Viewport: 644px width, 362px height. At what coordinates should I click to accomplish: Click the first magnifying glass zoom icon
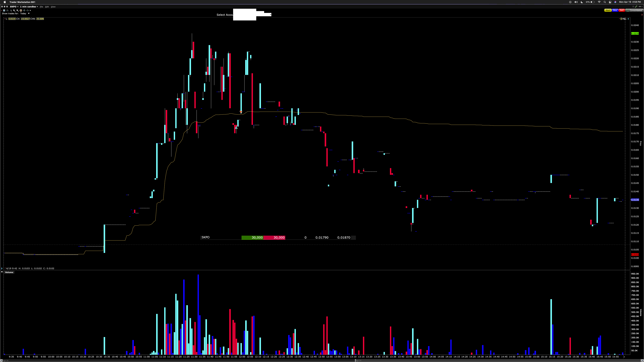[14, 11]
